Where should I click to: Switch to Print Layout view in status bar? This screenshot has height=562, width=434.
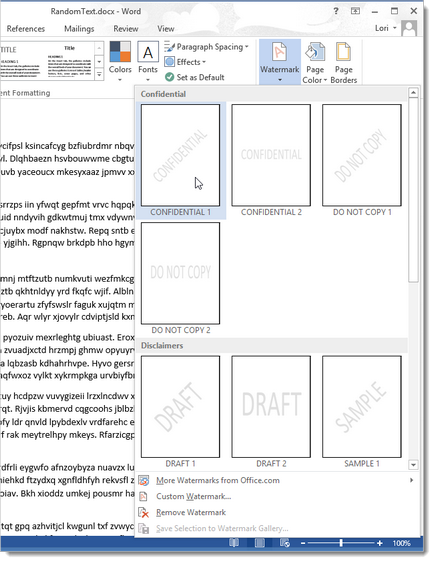[x=259, y=543]
